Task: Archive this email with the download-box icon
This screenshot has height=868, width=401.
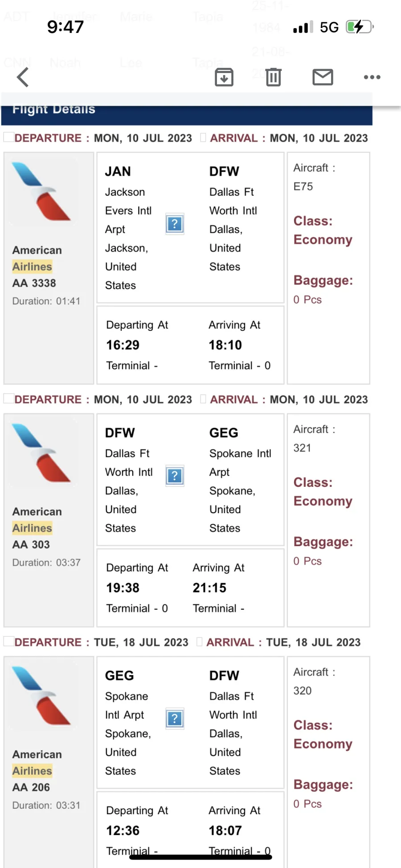Action: tap(224, 77)
